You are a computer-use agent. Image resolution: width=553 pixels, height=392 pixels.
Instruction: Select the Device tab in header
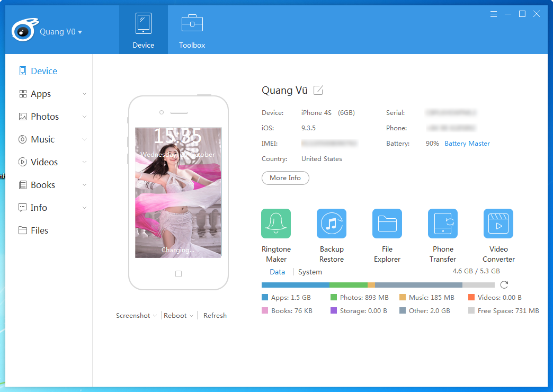coord(143,30)
